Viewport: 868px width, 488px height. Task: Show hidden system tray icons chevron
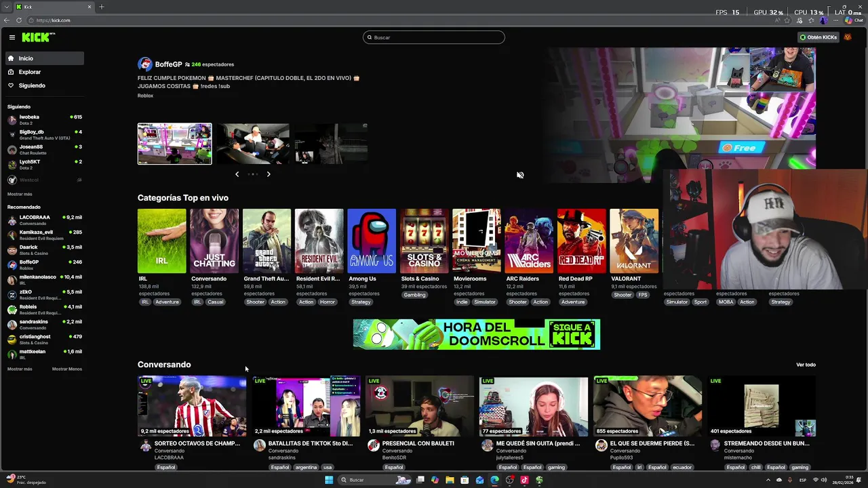[x=768, y=480]
